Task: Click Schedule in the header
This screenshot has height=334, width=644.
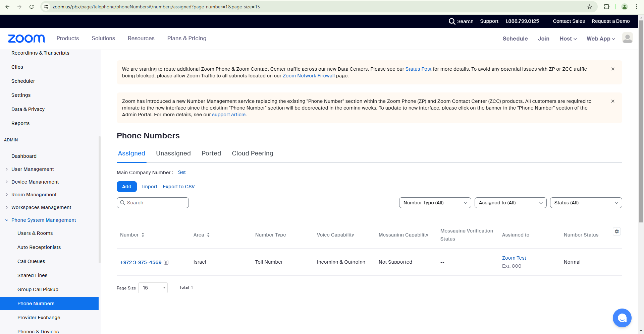Action: (x=515, y=39)
